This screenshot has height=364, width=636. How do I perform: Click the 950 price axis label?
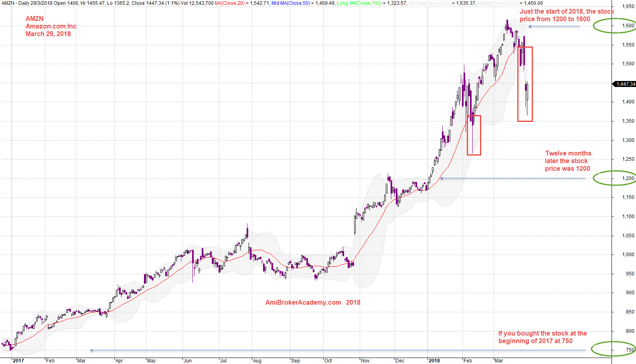coord(630,274)
